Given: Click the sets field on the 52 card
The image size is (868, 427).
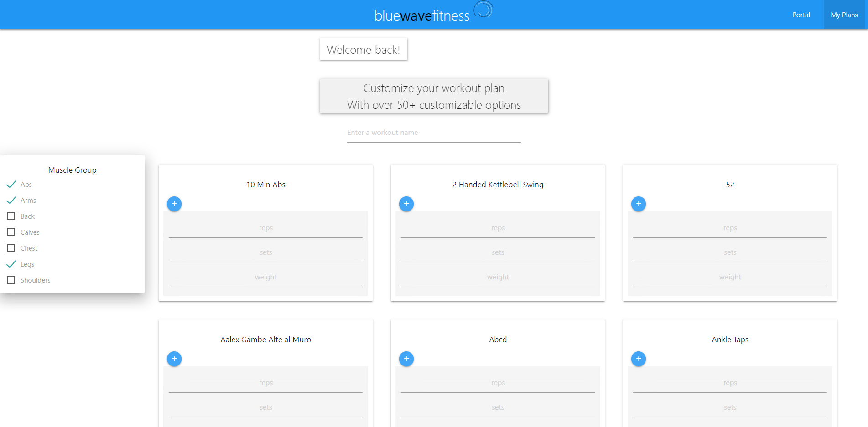Looking at the screenshot, I should pyautogui.click(x=730, y=253).
